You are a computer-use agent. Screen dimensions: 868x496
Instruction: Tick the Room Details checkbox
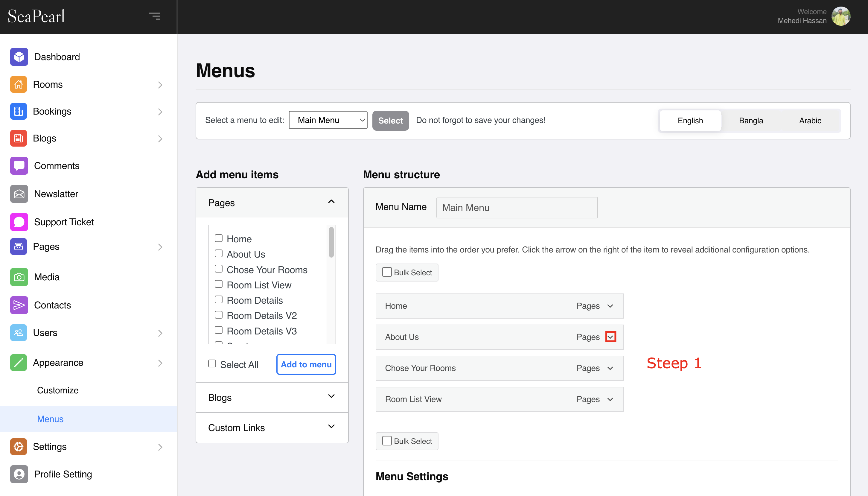point(219,299)
